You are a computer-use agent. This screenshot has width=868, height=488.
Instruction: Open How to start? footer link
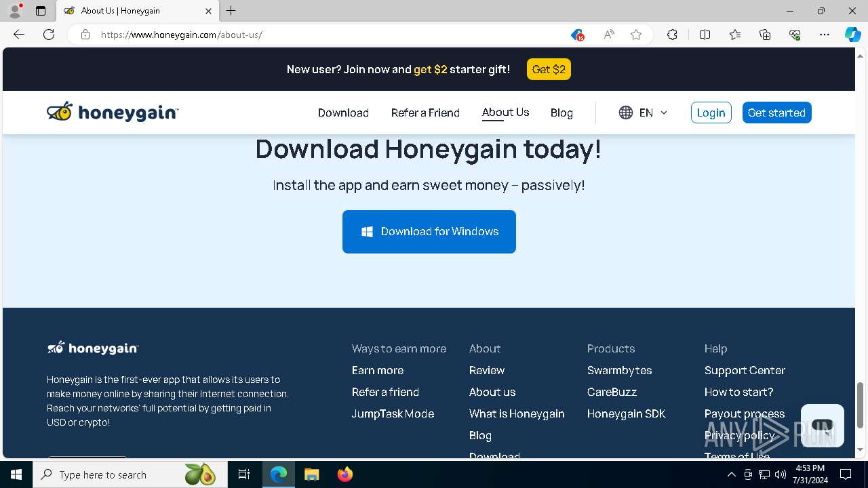click(x=738, y=392)
